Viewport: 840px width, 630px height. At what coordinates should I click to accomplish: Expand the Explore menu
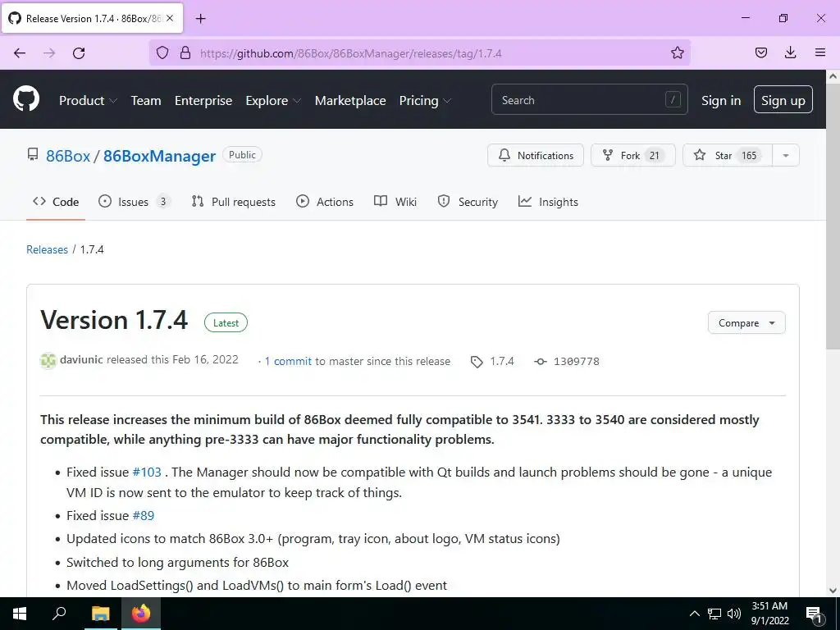pos(273,100)
